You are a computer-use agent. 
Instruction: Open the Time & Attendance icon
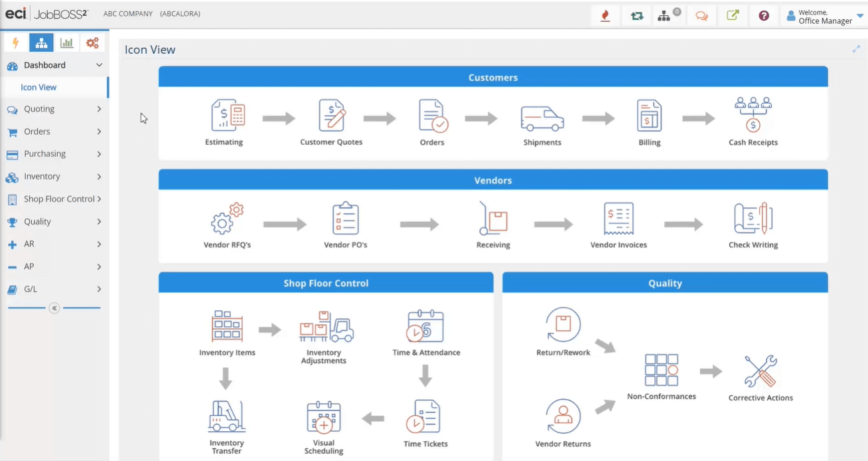point(425,325)
